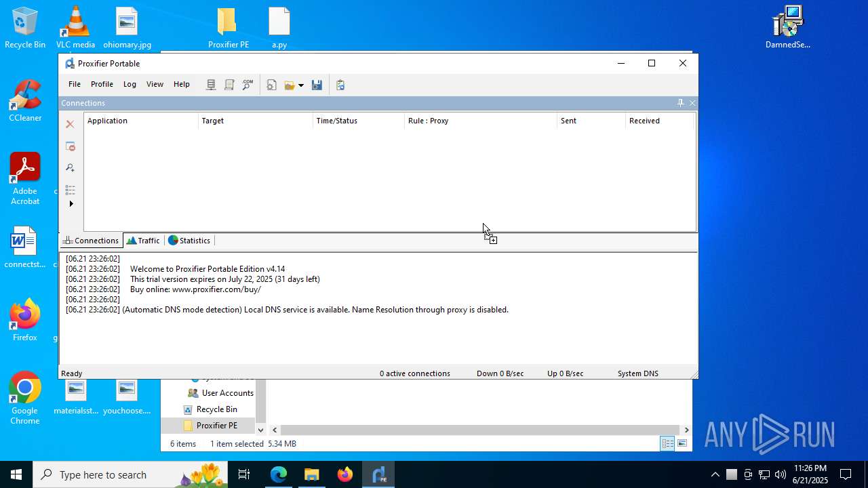This screenshot has height=488, width=868.
Task: Click 'Down 0 B/sec' status entry
Action: (x=500, y=373)
